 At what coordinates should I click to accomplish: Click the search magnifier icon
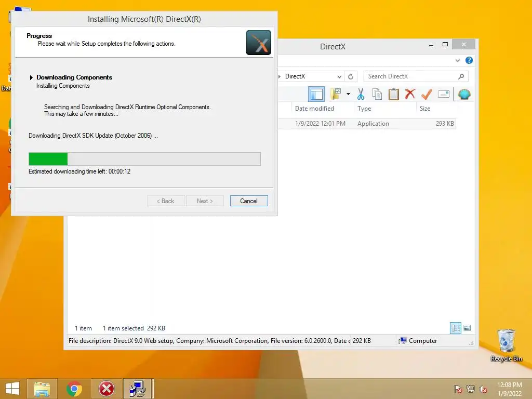pyautogui.click(x=461, y=76)
